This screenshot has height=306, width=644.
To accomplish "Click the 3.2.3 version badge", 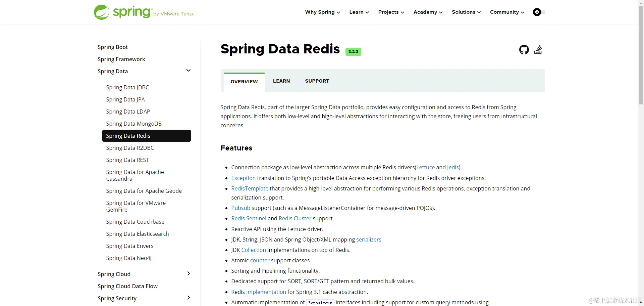I will (353, 51).
